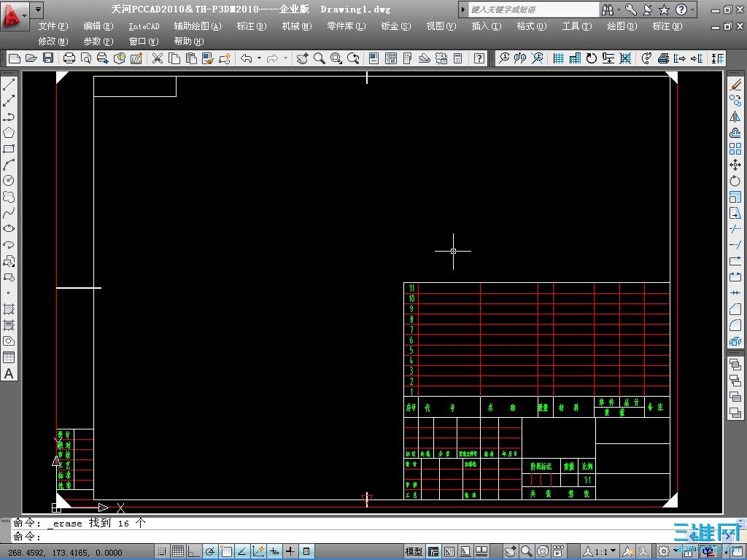
Task: Expand the Quick Access toolbar dropdown
Action: pyautogui.click(x=38, y=9)
